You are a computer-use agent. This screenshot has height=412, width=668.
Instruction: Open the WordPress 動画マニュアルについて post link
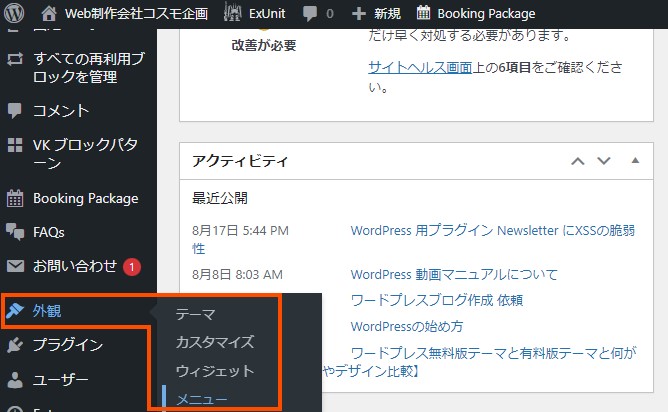click(x=454, y=274)
